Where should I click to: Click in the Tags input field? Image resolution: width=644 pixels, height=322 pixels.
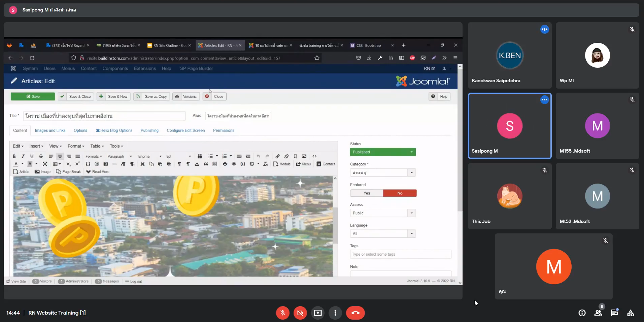[400, 254]
